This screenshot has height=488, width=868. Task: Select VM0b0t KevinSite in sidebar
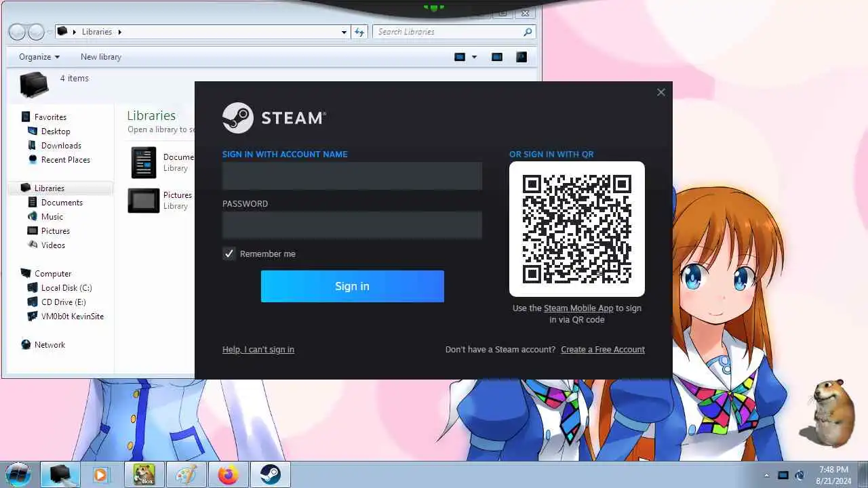pos(73,317)
